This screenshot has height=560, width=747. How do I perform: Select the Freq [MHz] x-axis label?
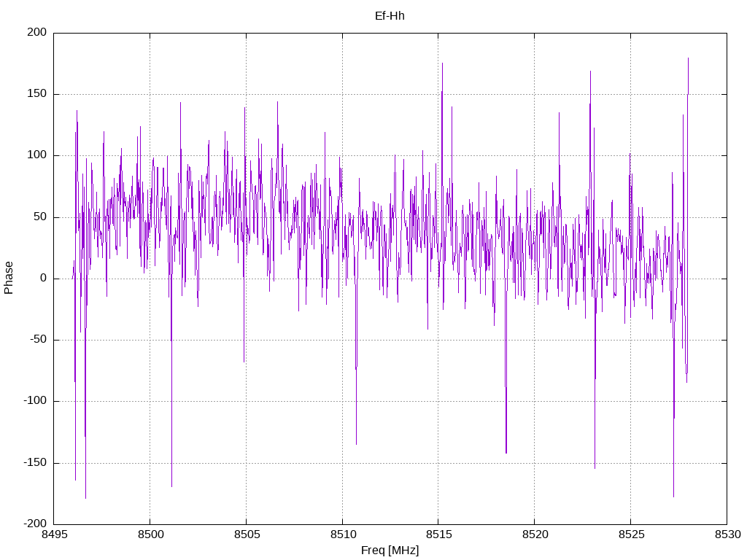[x=390, y=551]
